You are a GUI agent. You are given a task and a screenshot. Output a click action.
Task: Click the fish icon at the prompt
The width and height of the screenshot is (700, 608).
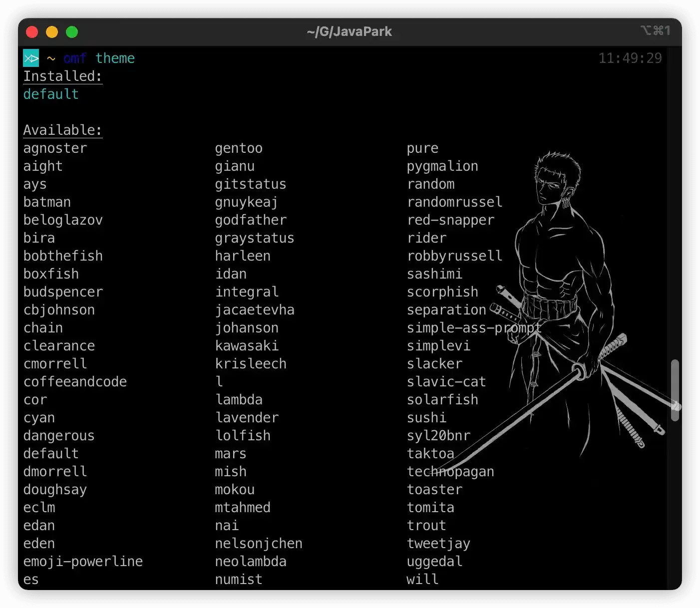pos(31,58)
